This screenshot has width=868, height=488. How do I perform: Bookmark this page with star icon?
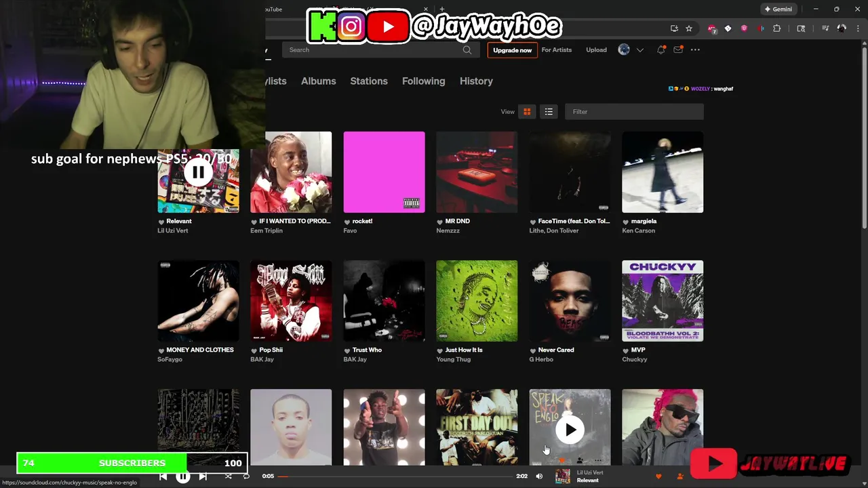pos(689,28)
